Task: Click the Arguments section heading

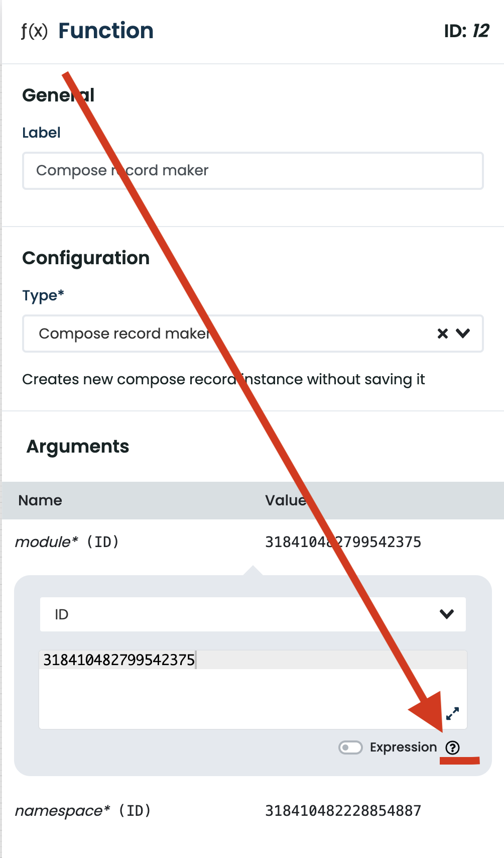Action: 78,446
